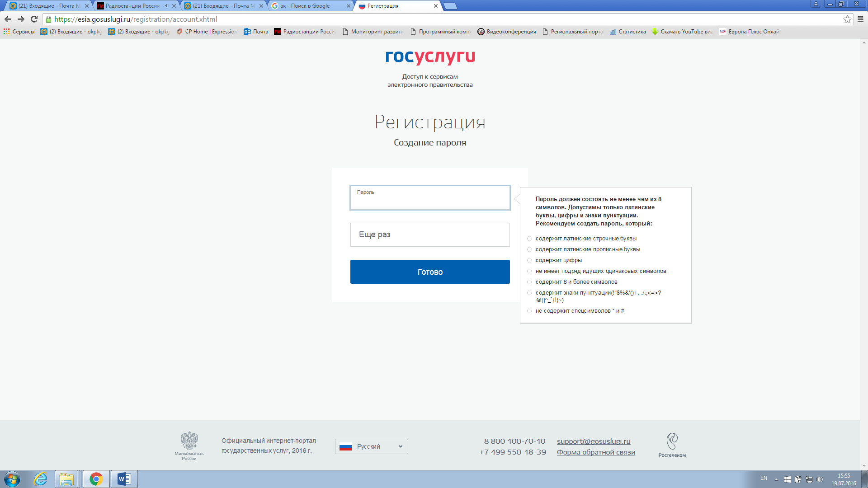Open the Статистика bookmark

click(627, 32)
